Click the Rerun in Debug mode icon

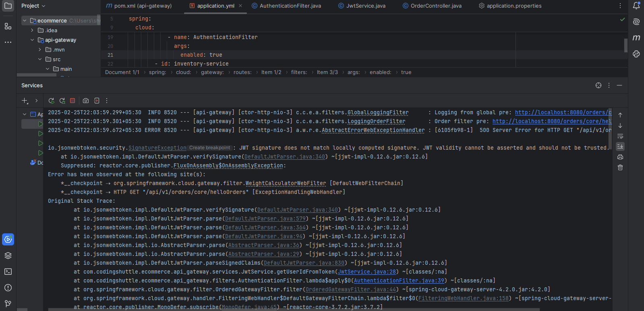[x=62, y=101]
